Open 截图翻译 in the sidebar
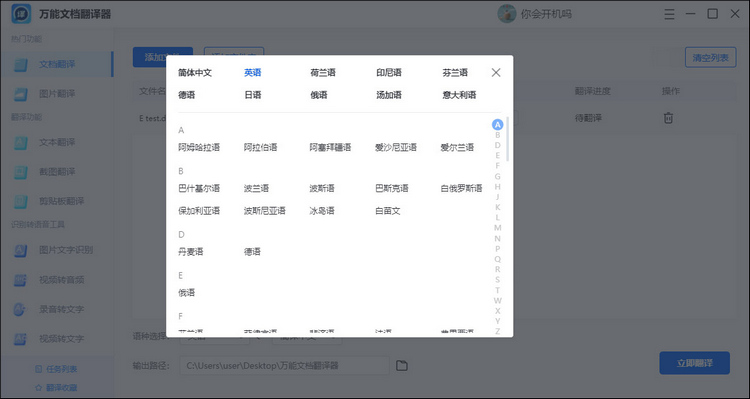The image size is (750, 399). 57,172
